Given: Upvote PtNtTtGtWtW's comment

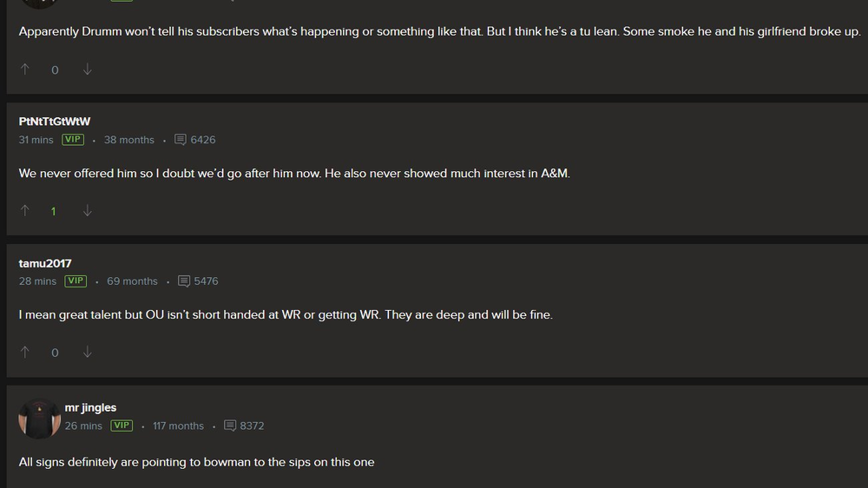Looking at the screenshot, I should click(x=25, y=211).
